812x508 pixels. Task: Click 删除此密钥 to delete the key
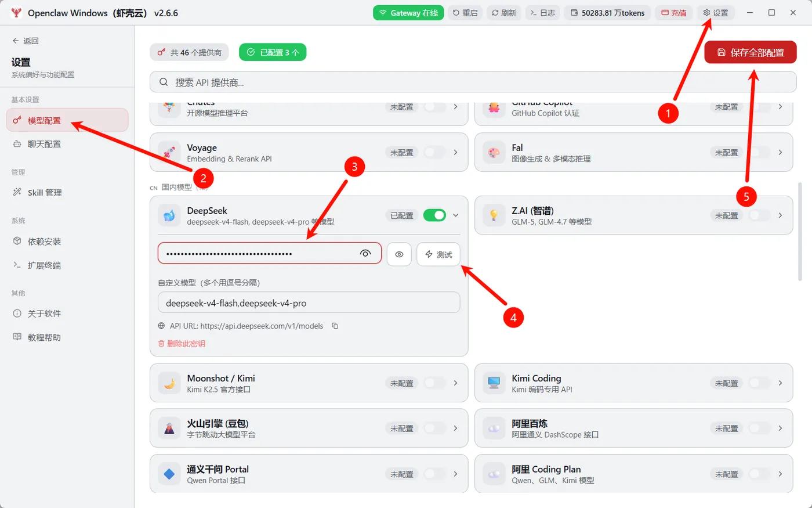coord(182,344)
